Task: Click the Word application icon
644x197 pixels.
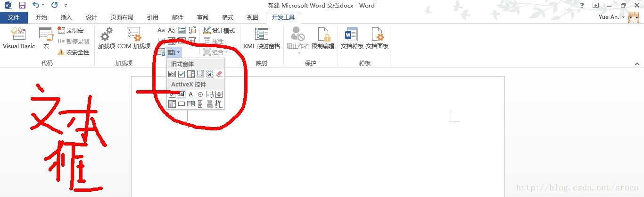Action: click(8, 5)
